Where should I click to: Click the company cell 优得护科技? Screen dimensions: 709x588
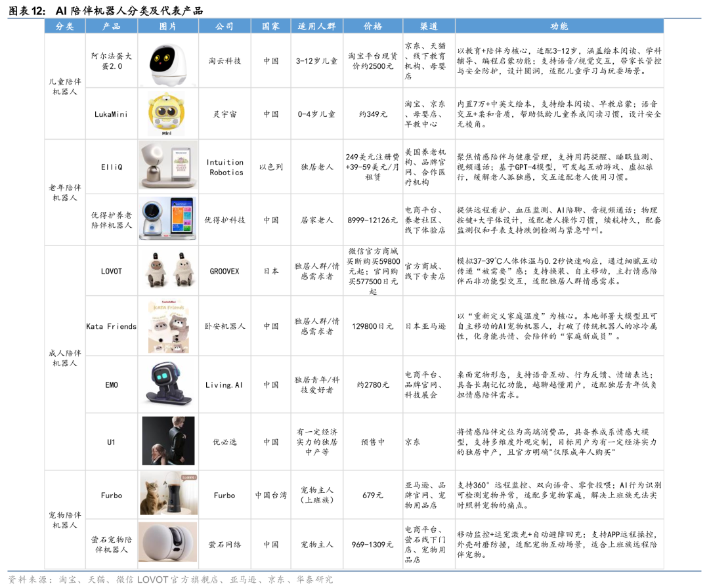[x=225, y=220]
